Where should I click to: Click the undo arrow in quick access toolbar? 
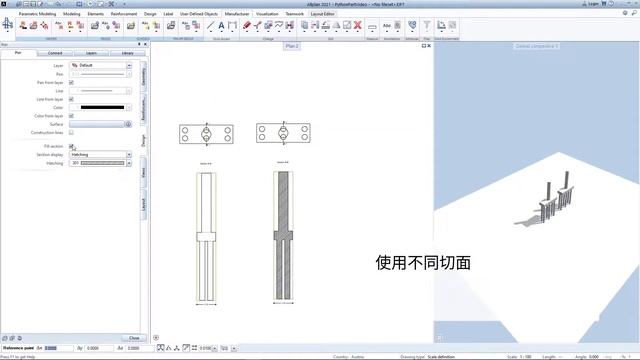coord(58,4)
